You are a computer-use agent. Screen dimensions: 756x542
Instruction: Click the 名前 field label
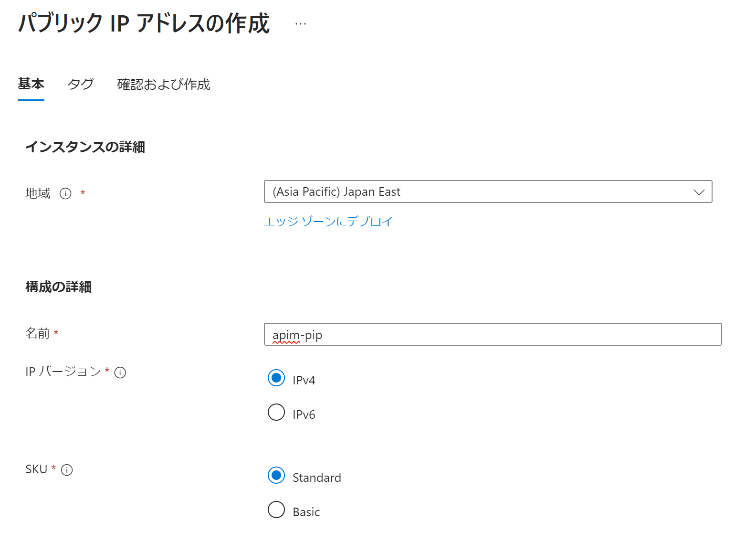tap(38, 333)
